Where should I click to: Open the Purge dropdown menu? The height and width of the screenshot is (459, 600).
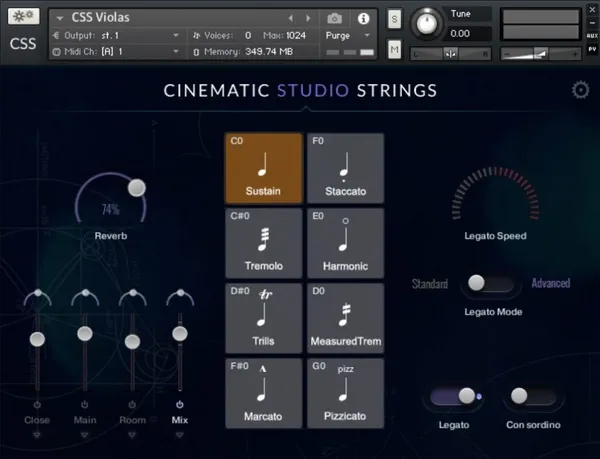(348, 36)
